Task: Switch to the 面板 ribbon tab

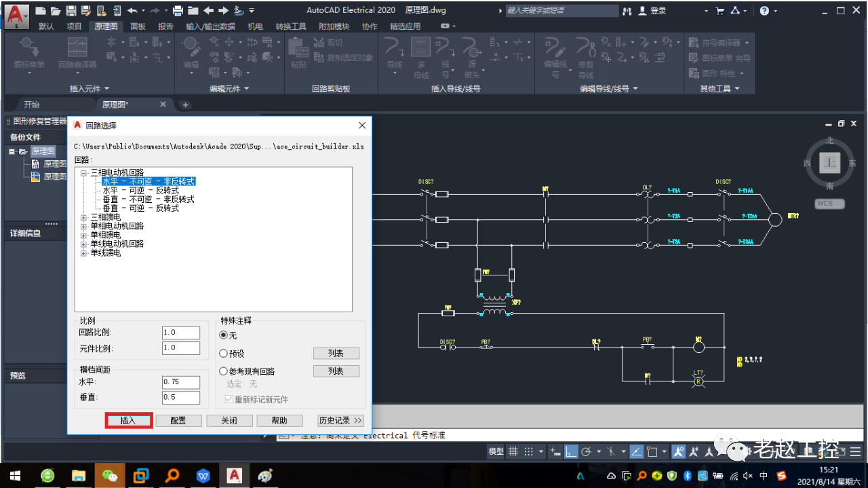Action: [x=138, y=26]
